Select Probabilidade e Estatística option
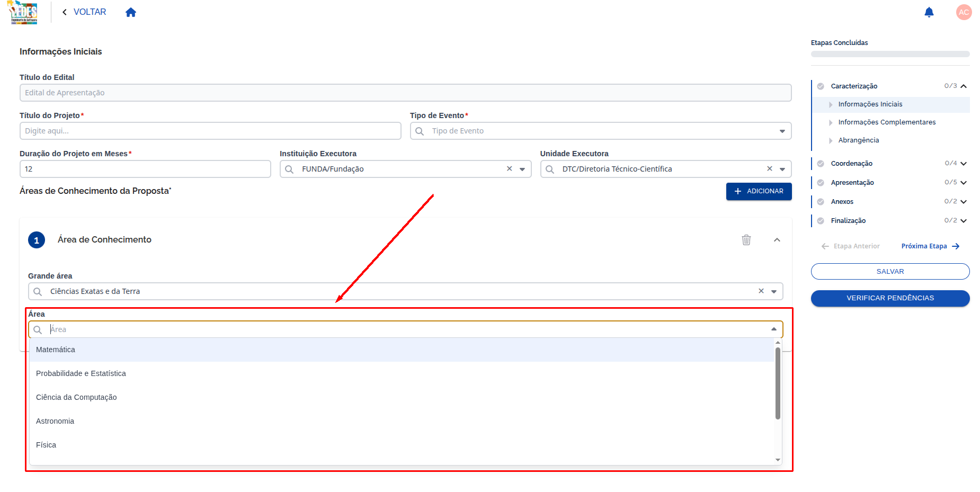The image size is (980, 492). coord(402,373)
